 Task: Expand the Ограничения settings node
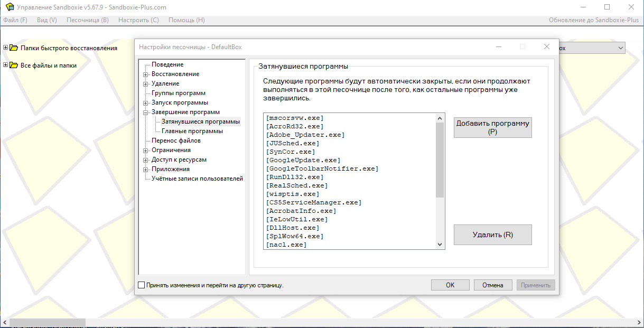(x=145, y=151)
